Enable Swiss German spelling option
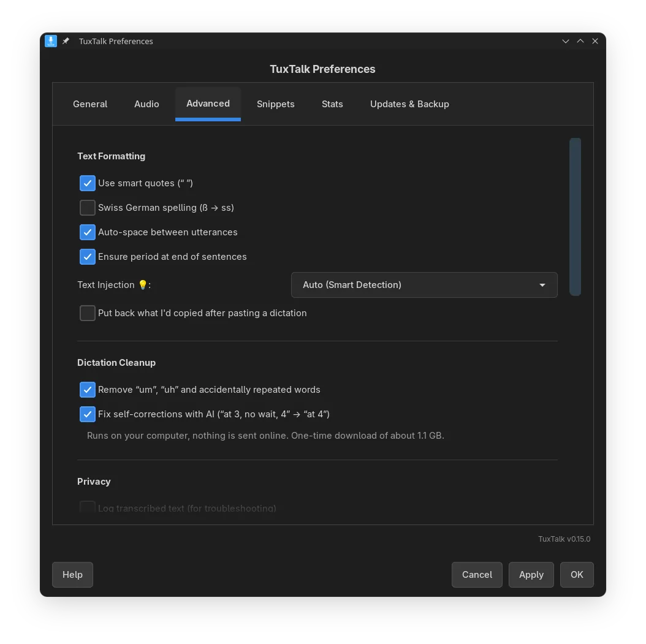Screen dimensions: 646x644 pos(88,208)
